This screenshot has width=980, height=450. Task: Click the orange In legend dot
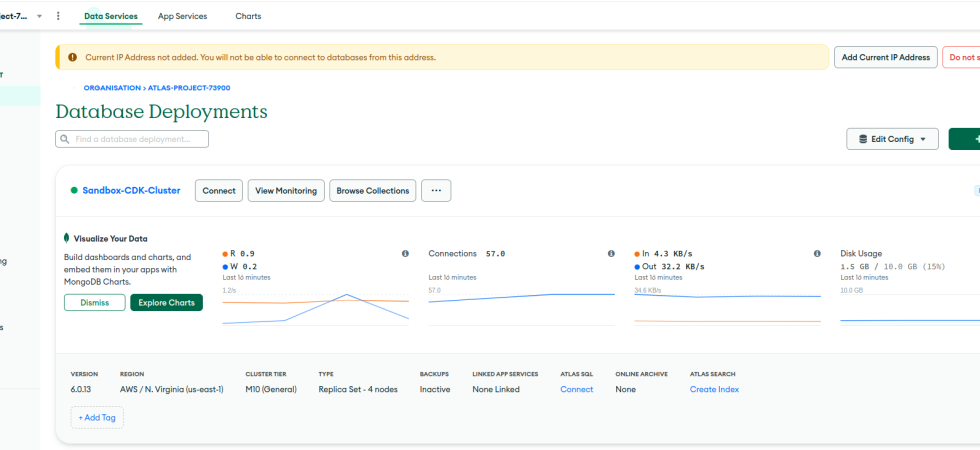(637, 254)
